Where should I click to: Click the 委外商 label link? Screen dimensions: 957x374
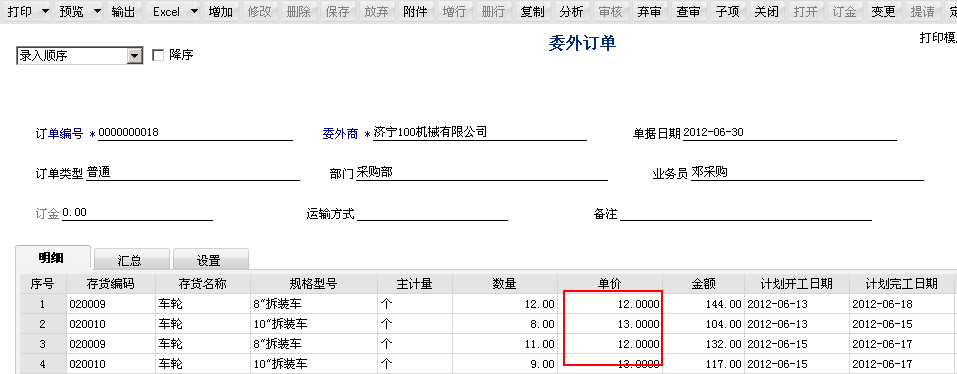(x=340, y=134)
